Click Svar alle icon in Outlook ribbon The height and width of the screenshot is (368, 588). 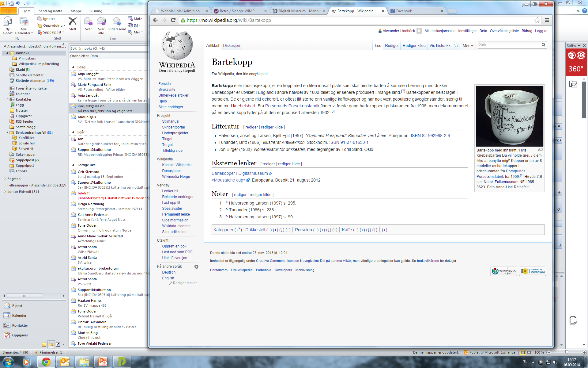[x=101, y=25]
